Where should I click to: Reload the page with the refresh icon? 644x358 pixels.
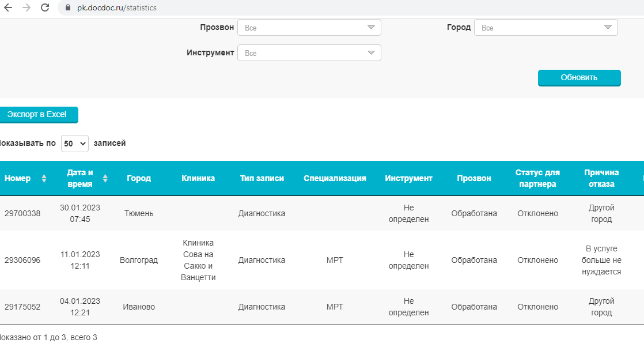[44, 8]
